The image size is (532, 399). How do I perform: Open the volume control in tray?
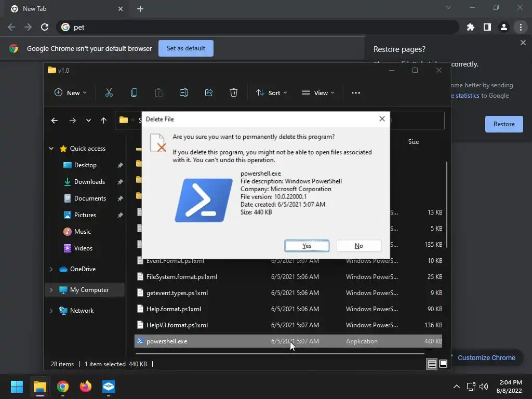point(484,387)
